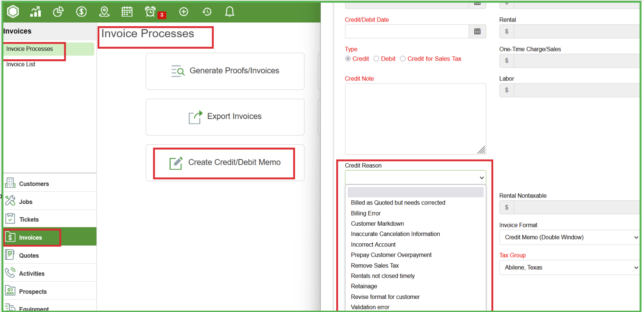This screenshot has height=312, width=644.
Task: Open Invoice List in sidebar
Action: click(x=21, y=64)
